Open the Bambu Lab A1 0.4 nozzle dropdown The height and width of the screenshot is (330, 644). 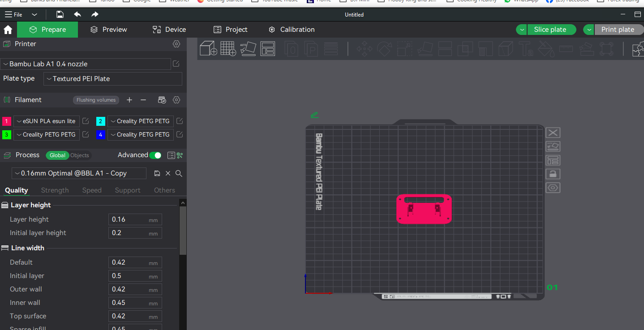[86, 64]
